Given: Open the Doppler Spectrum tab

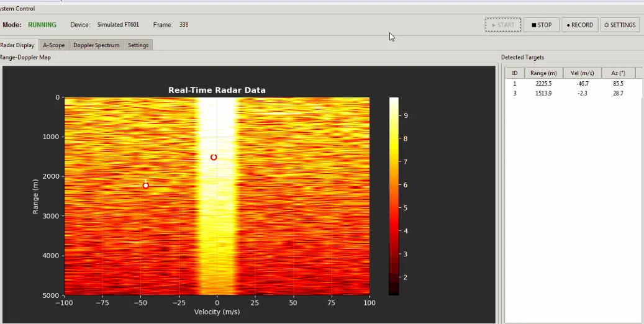Looking at the screenshot, I should 96,45.
